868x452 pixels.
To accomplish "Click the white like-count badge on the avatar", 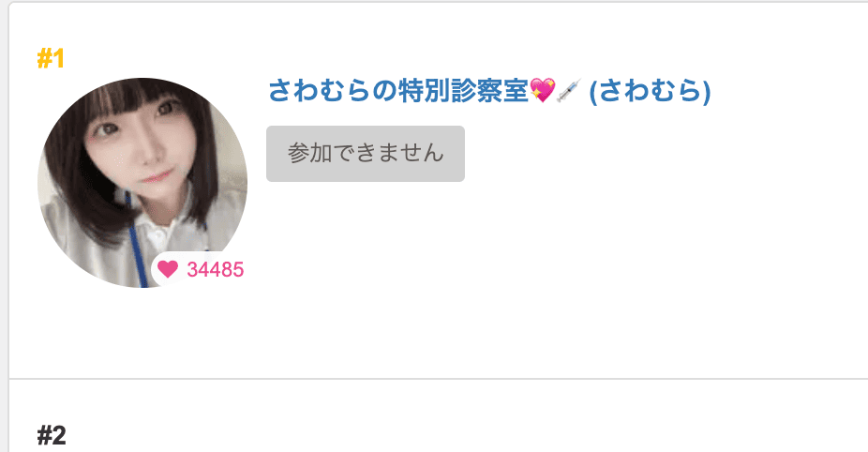I will (200, 269).
